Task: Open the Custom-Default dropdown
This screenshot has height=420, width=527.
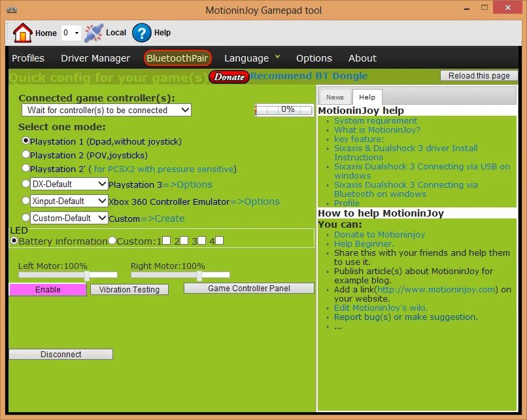Action: [69, 218]
